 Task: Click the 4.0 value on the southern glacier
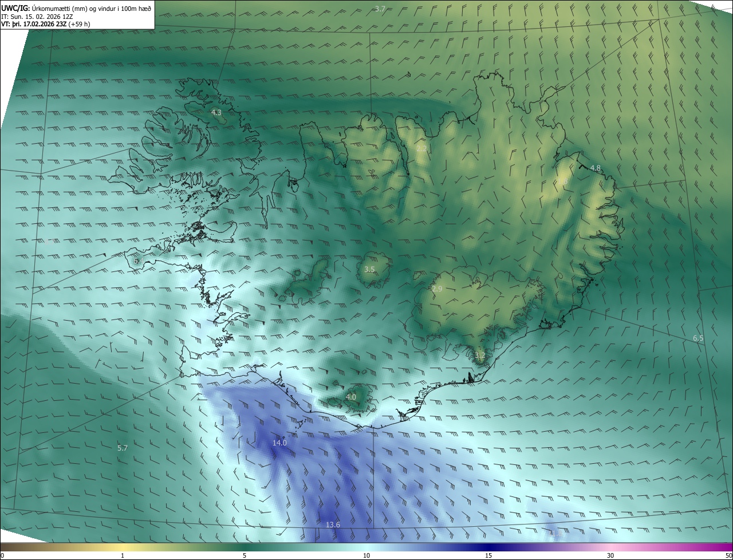(351, 397)
